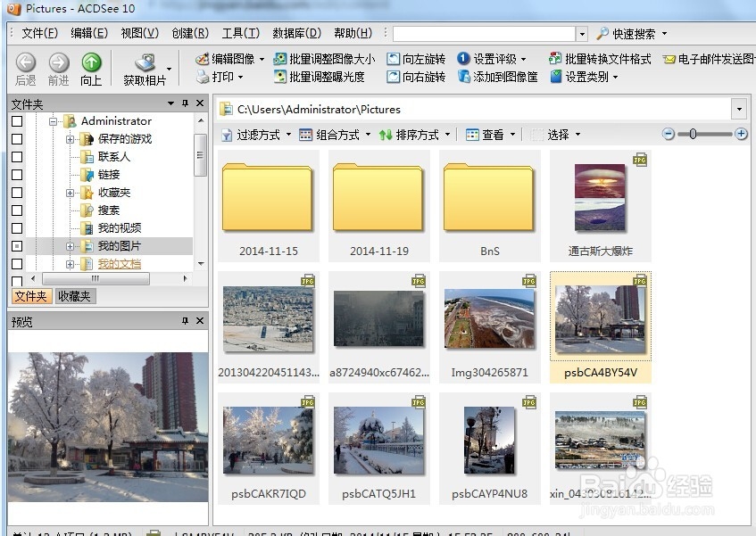Click the 快速搜索 quick search icon
This screenshot has width=756, height=536.
click(602, 33)
